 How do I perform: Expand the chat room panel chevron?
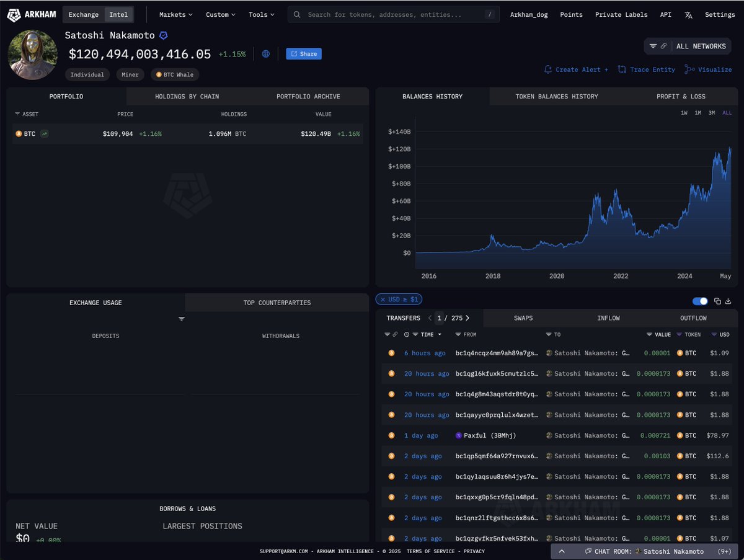click(562, 551)
